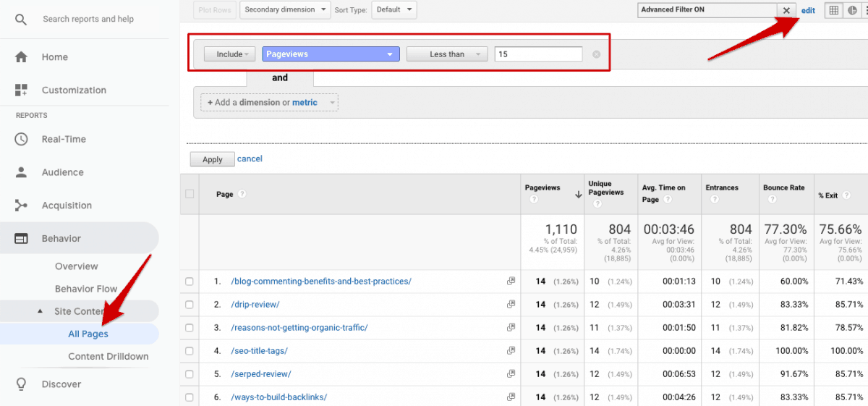Click the Search reports and help field
The width and height of the screenshot is (868, 406).
point(88,19)
